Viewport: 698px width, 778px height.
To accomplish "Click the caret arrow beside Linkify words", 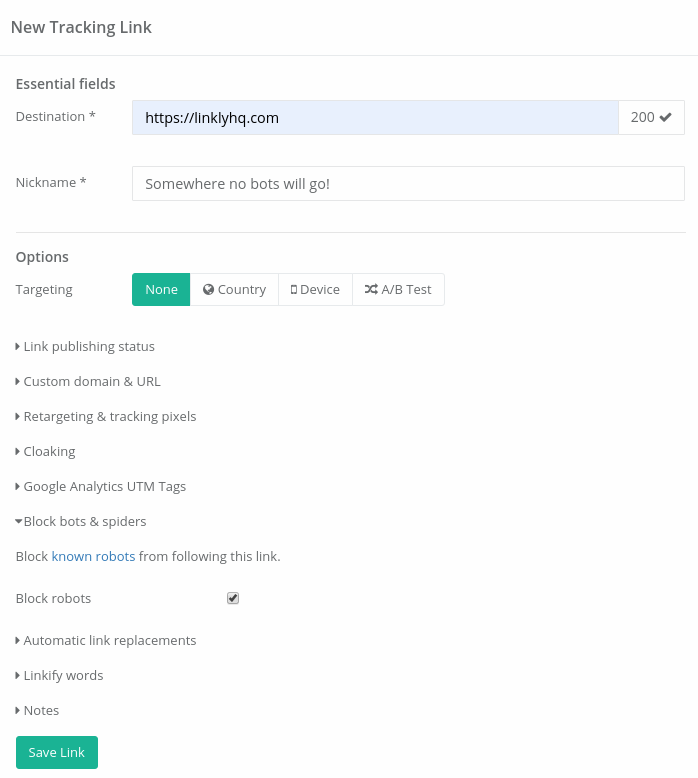I will [18, 676].
